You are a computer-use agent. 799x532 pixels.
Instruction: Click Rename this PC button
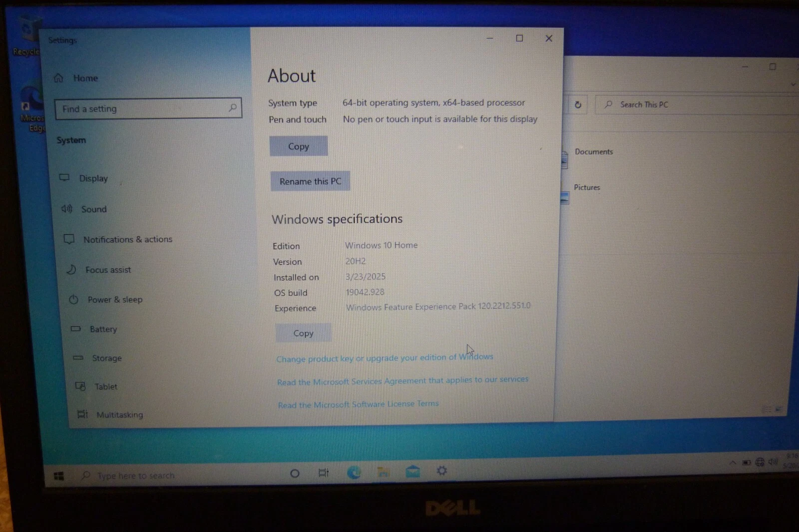pyautogui.click(x=310, y=181)
